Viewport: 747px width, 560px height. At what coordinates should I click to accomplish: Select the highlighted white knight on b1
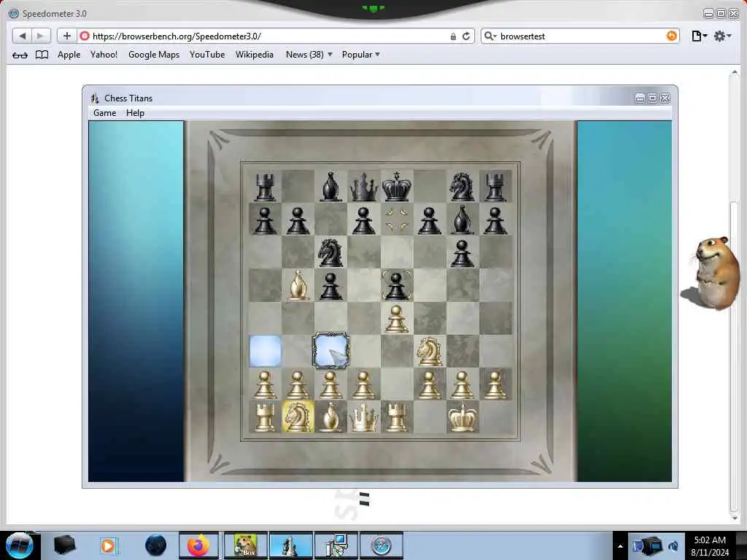click(298, 416)
